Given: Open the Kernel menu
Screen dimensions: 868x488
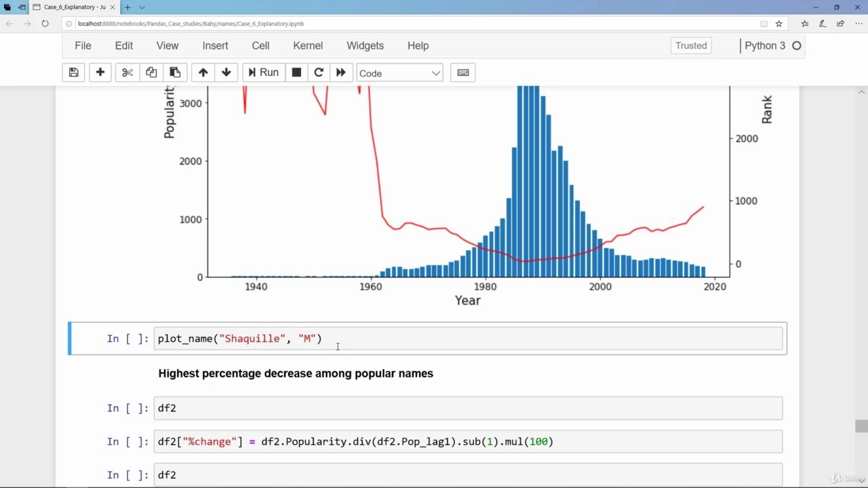Looking at the screenshot, I should coord(308,45).
